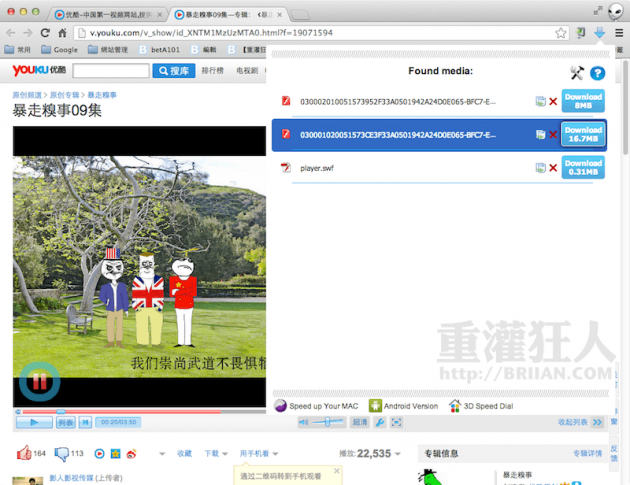Copy link for the 8MB media row
Viewport: 630px width, 485px height.
540,101
